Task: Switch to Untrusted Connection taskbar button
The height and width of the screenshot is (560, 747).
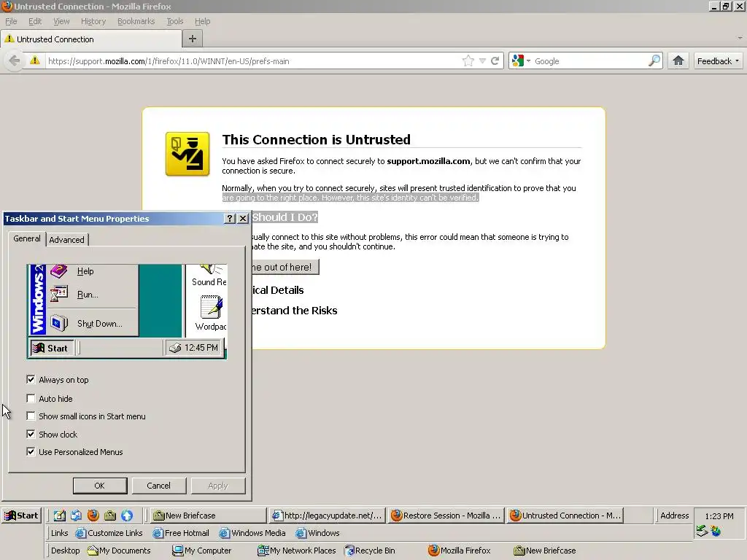Action: click(565, 516)
